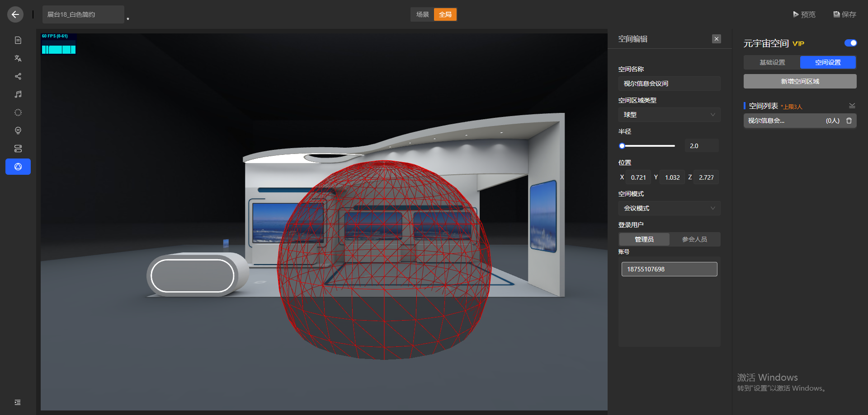
Task: Click the 账号 account input field
Action: 669,269
